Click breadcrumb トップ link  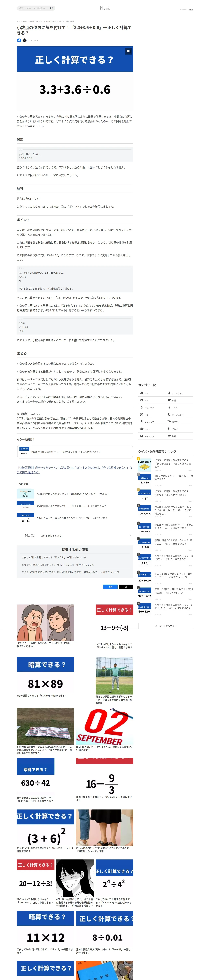tap(19, 21)
